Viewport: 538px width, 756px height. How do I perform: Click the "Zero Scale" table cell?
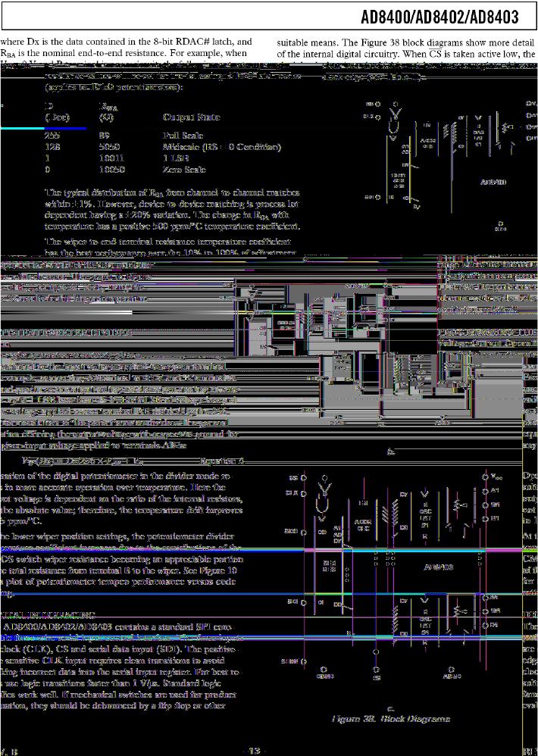184,169
